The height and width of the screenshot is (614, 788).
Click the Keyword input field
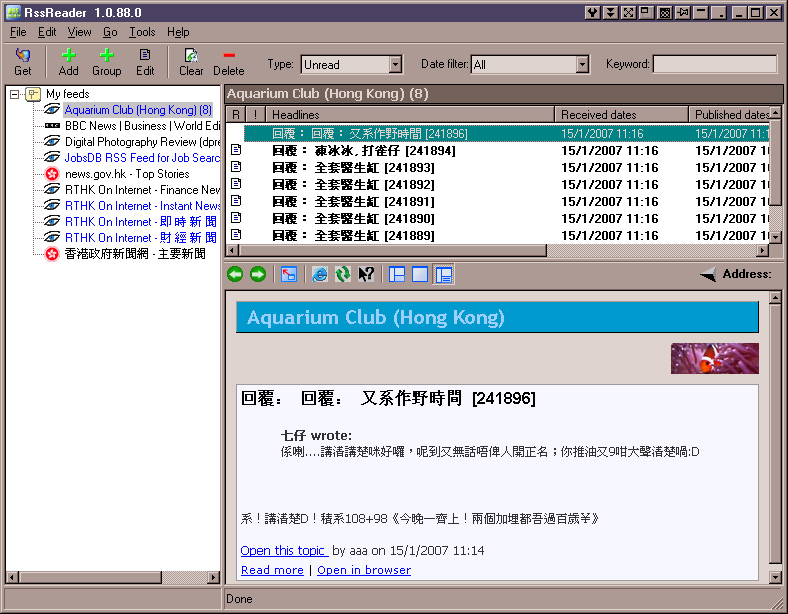pos(715,64)
